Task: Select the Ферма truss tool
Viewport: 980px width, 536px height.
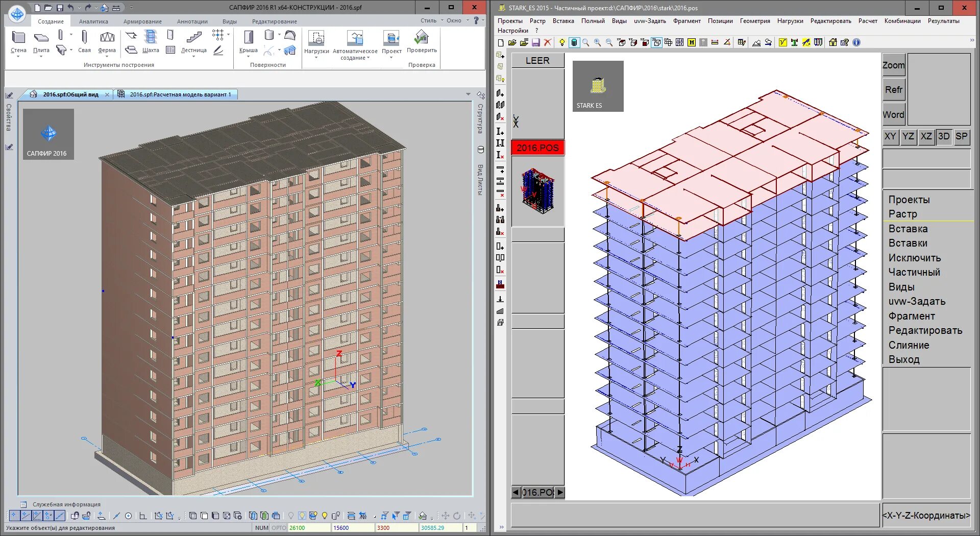Action: (x=107, y=42)
